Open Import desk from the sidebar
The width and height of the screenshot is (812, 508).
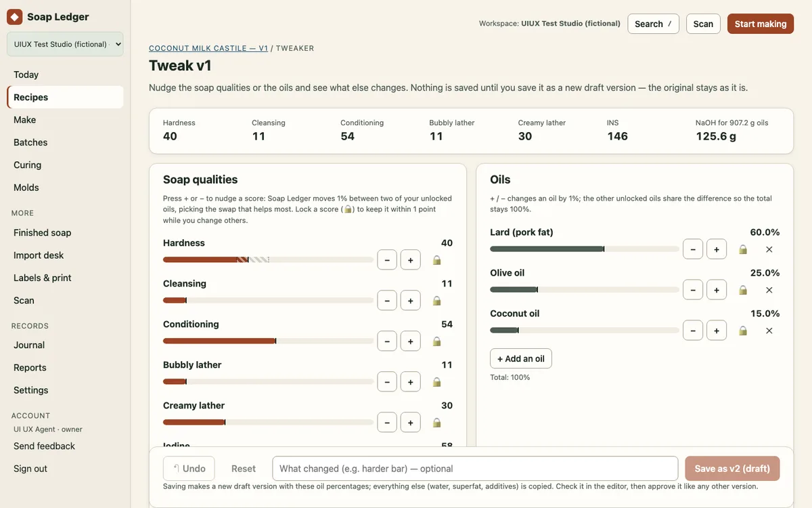click(65, 255)
